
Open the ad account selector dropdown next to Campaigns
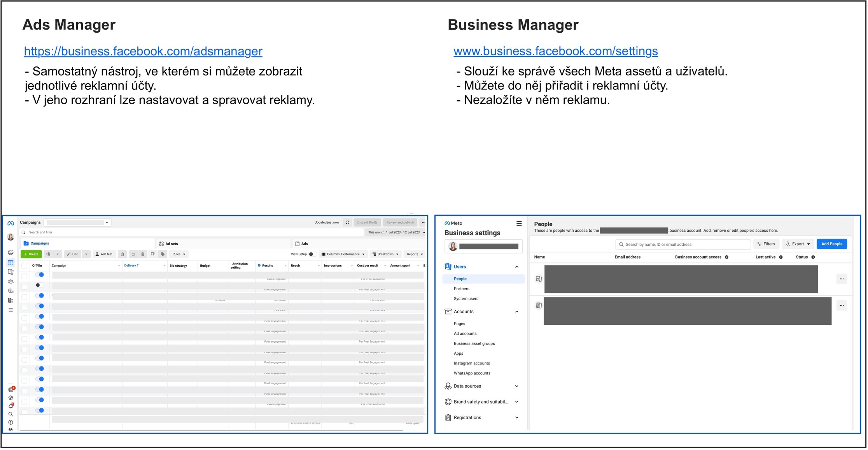coord(78,222)
